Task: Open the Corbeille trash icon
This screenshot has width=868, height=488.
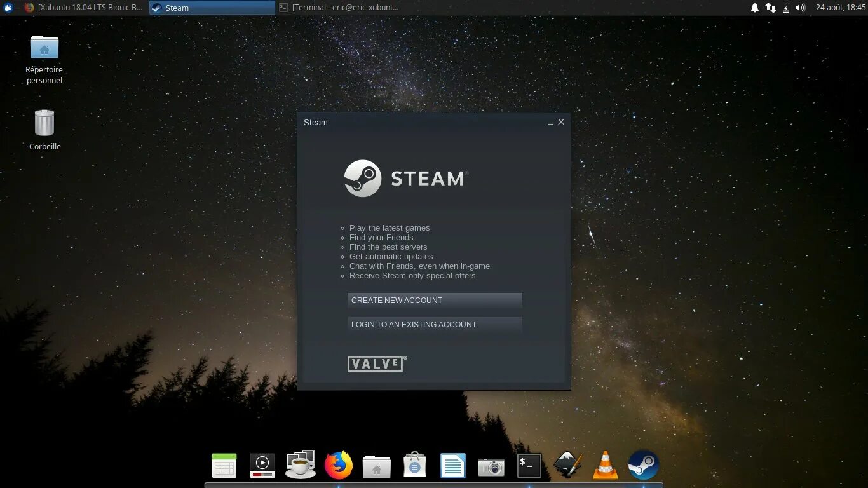Action: (x=44, y=130)
